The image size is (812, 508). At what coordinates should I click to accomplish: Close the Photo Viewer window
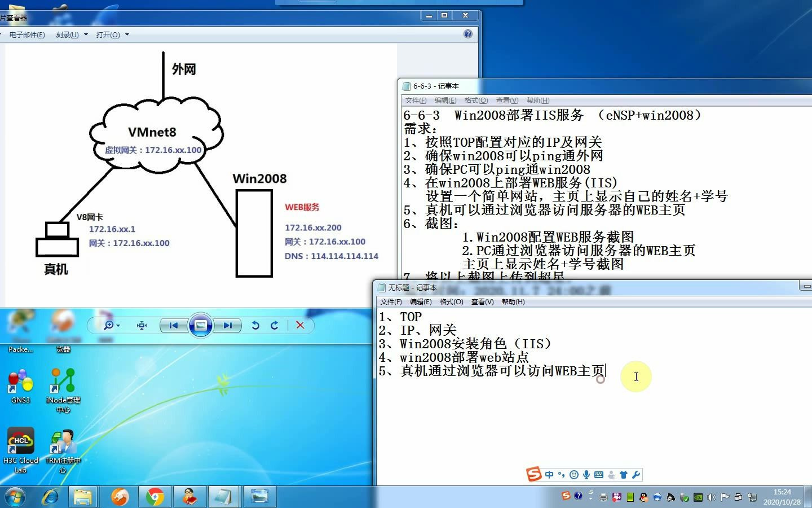tap(466, 15)
